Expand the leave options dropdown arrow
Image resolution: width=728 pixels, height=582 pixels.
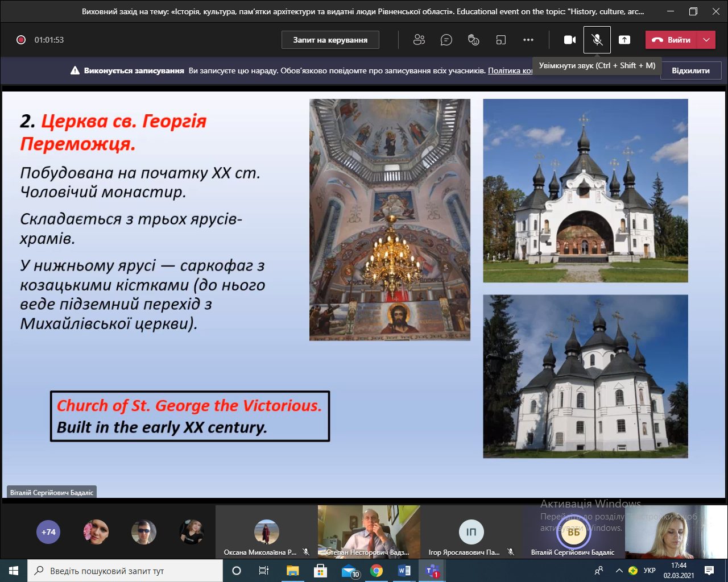tap(706, 40)
